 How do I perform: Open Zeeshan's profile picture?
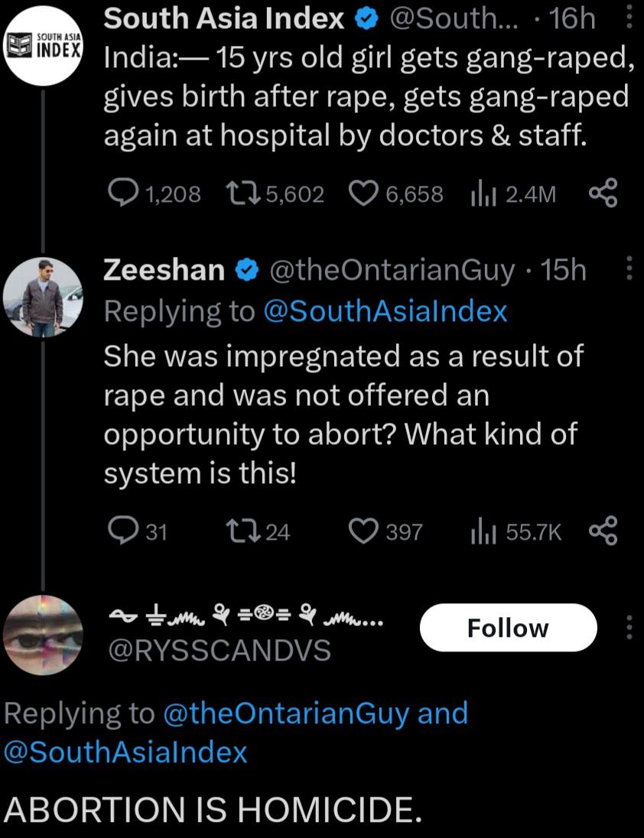(x=43, y=297)
